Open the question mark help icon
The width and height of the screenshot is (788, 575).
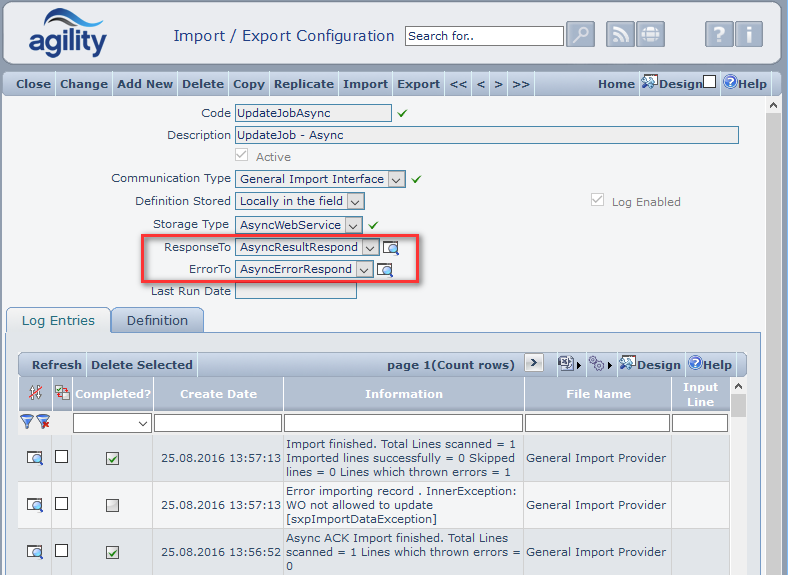tap(719, 35)
